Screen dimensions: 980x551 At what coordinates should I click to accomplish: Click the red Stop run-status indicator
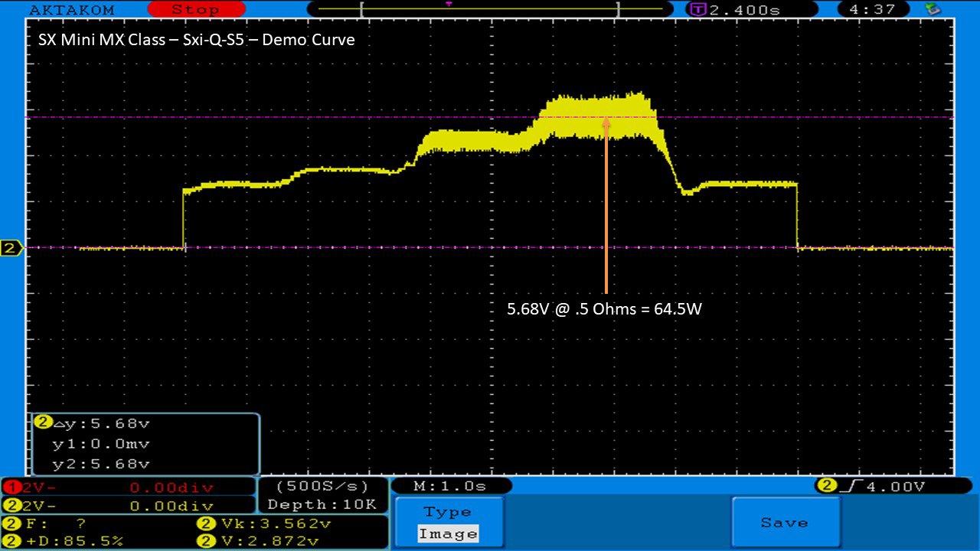(195, 10)
